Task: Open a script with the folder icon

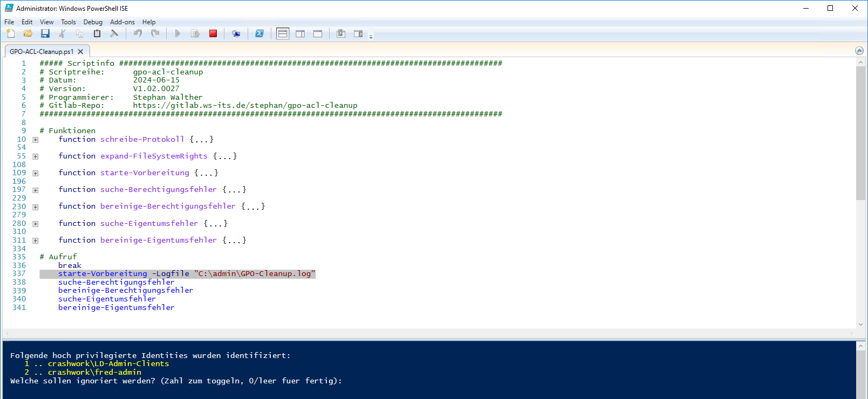Action: [28, 33]
